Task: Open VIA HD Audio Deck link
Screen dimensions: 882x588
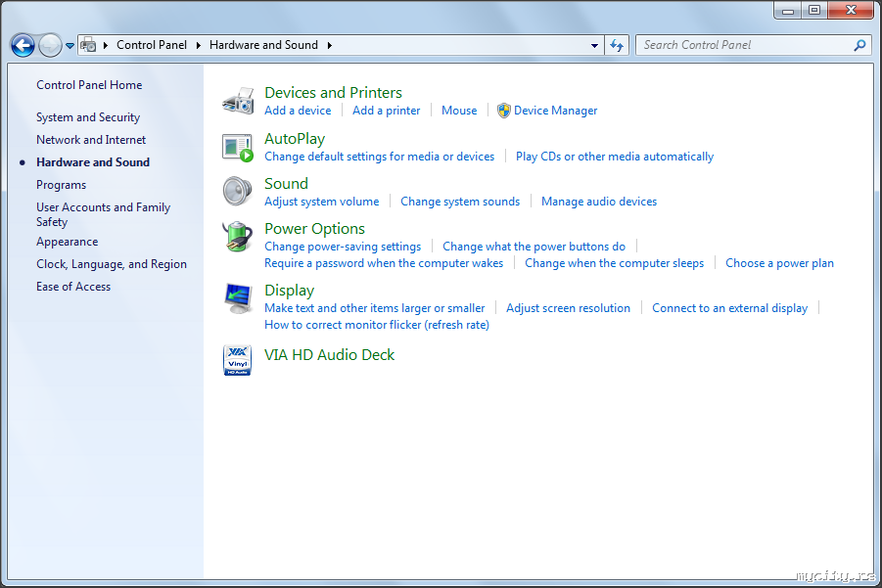Action: pyautogui.click(x=330, y=355)
